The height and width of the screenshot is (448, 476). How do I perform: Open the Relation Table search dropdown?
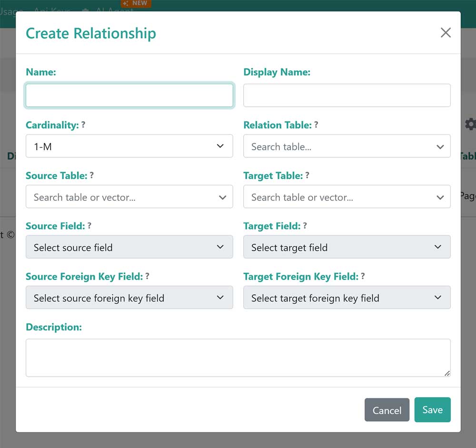tap(347, 146)
